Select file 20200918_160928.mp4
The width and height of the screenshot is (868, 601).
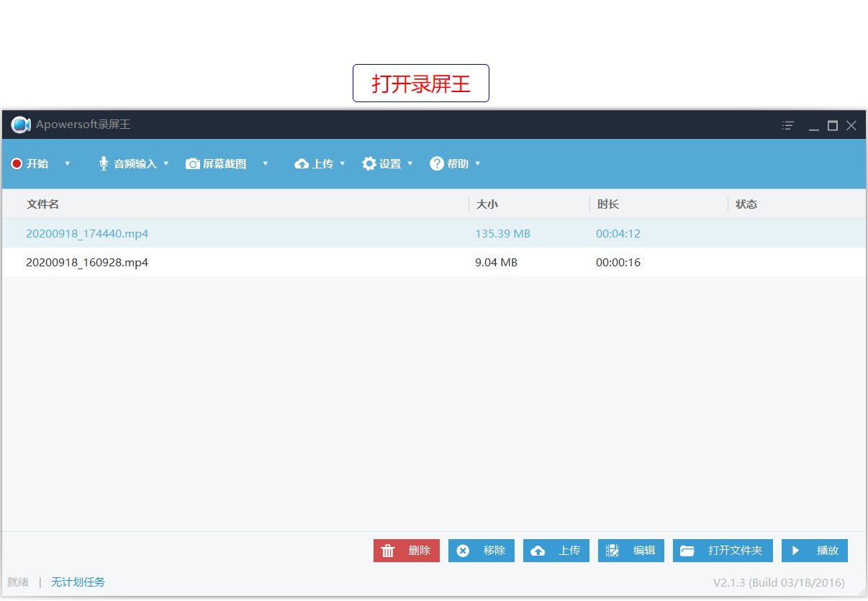coord(87,262)
